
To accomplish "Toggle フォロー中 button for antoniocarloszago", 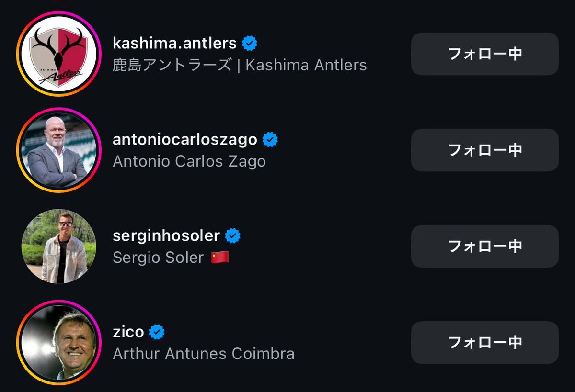I will pos(485,150).
